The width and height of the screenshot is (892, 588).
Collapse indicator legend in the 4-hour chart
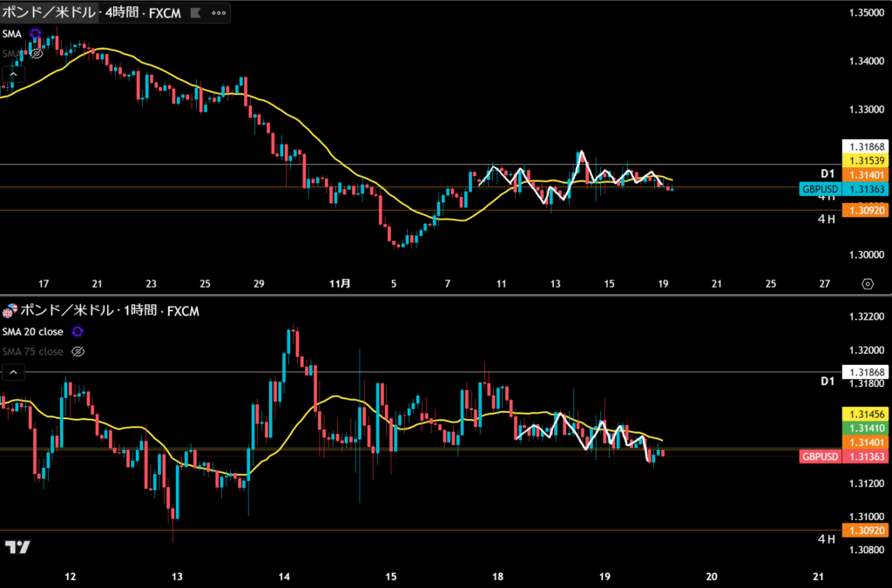click(12, 74)
